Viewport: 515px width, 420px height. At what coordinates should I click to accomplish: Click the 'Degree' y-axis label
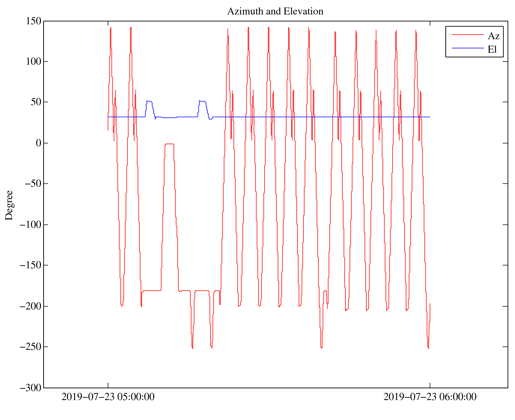click(x=9, y=205)
